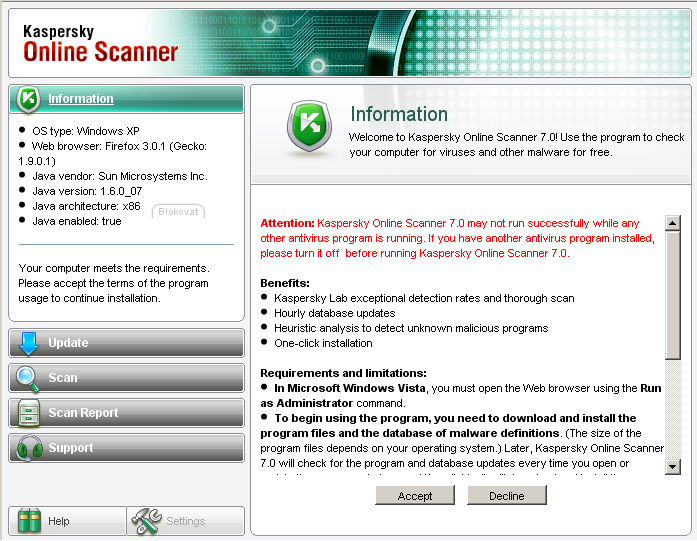Viewport: 697px width, 541px height.
Task: Click the scrollbar up arrow in terms text
Action: click(x=673, y=223)
